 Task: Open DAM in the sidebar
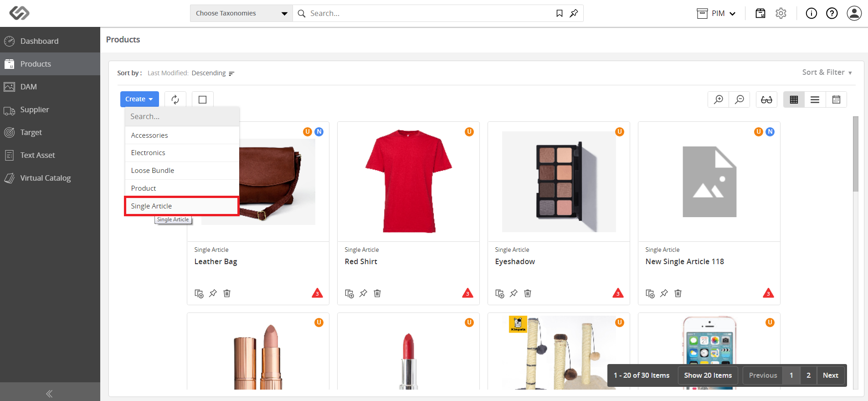(x=50, y=87)
